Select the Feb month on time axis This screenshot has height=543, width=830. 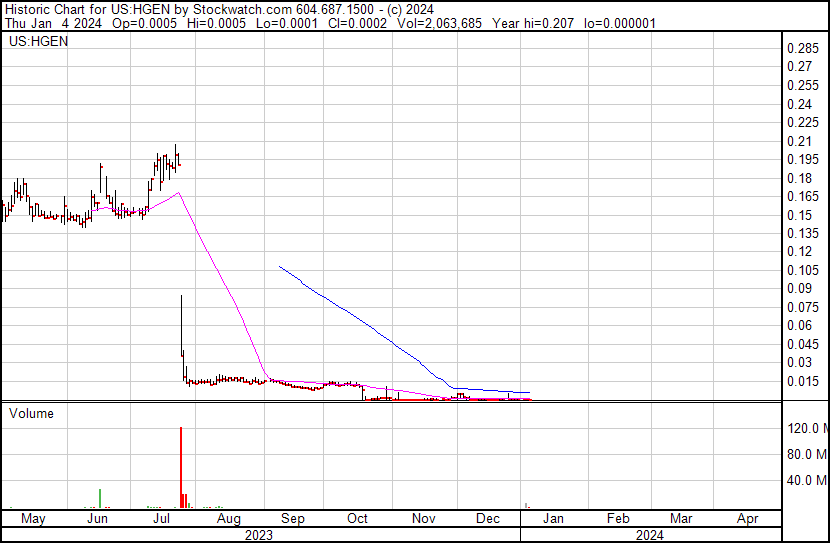[x=618, y=519]
